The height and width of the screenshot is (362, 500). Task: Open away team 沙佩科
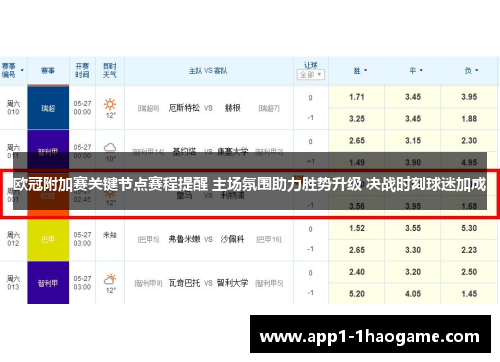pos(232,239)
